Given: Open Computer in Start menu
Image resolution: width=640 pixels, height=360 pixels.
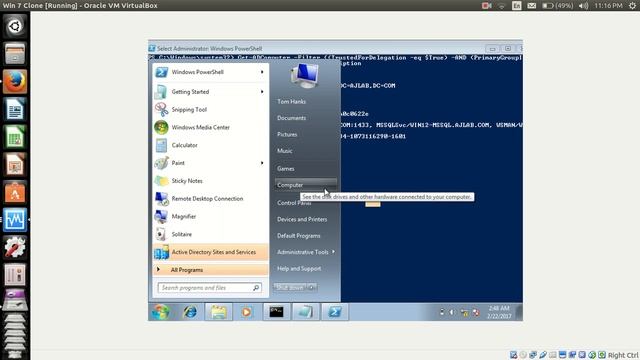Looking at the screenshot, I should coord(306,185).
